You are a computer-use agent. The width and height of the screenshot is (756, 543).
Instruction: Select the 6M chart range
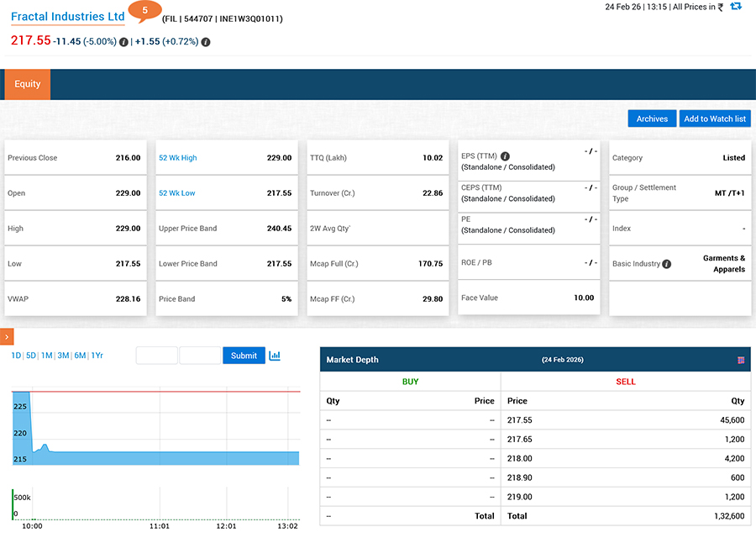point(80,356)
